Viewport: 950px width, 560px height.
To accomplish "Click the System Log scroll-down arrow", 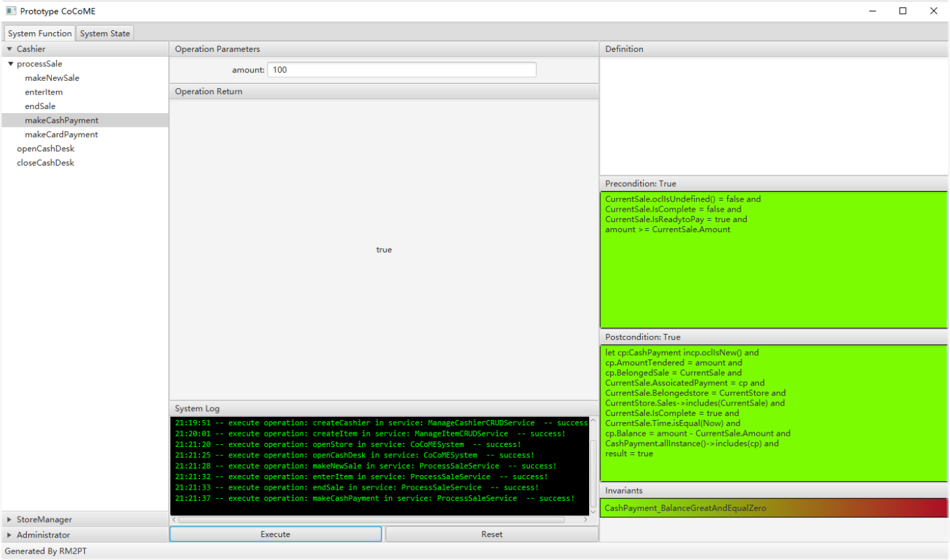I will point(594,511).
